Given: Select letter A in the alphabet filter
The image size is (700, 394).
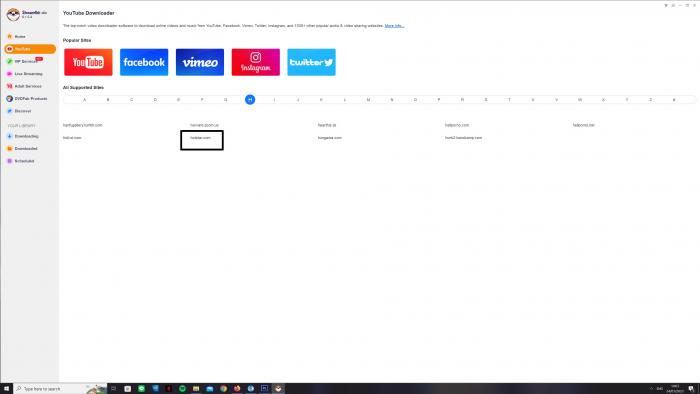Looking at the screenshot, I should coord(84,100).
